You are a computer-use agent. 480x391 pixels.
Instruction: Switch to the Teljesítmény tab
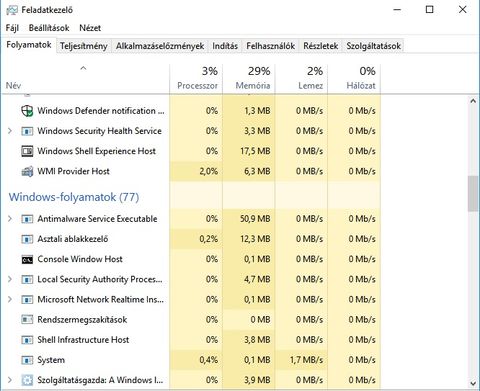click(x=84, y=46)
